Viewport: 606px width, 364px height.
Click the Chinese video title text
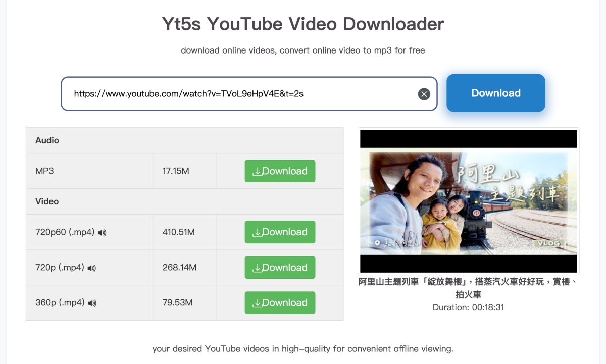point(468,288)
